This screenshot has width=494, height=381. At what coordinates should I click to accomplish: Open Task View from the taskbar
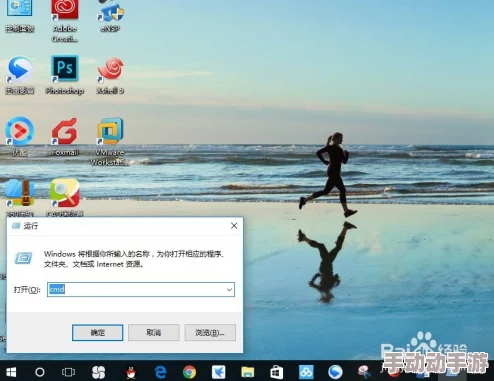pyautogui.click(x=68, y=372)
